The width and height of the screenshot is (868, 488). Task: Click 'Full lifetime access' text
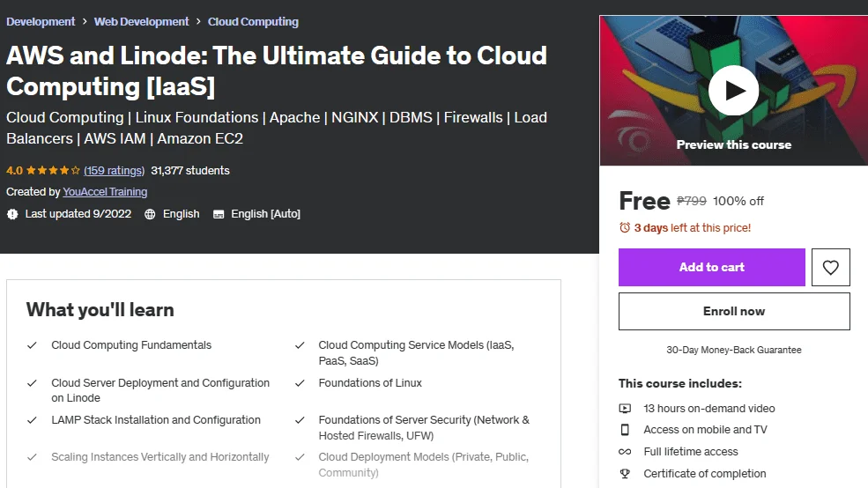(690, 452)
